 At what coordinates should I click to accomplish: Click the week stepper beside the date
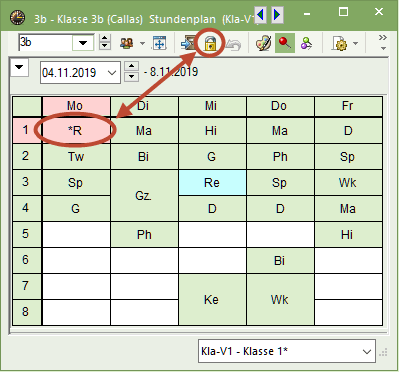[x=131, y=71]
